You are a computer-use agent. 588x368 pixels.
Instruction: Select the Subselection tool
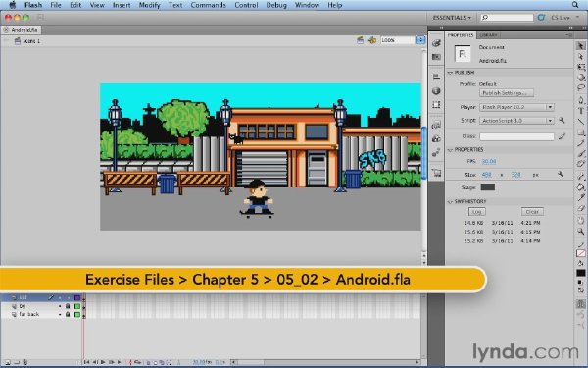pyautogui.click(x=581, y=56)
